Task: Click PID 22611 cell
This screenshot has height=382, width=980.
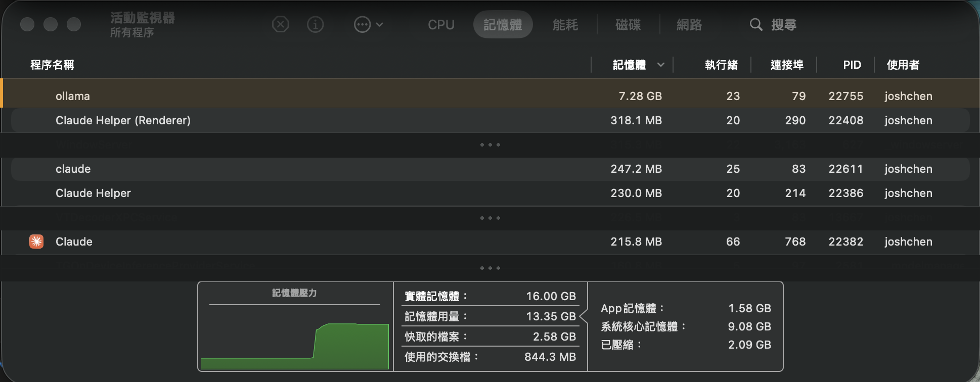Action: coord(845,169)
